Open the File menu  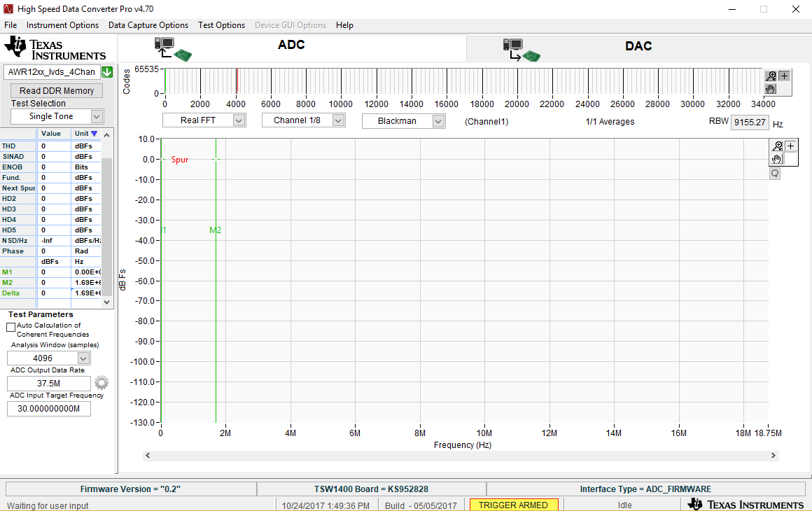(x=10, y=25)
